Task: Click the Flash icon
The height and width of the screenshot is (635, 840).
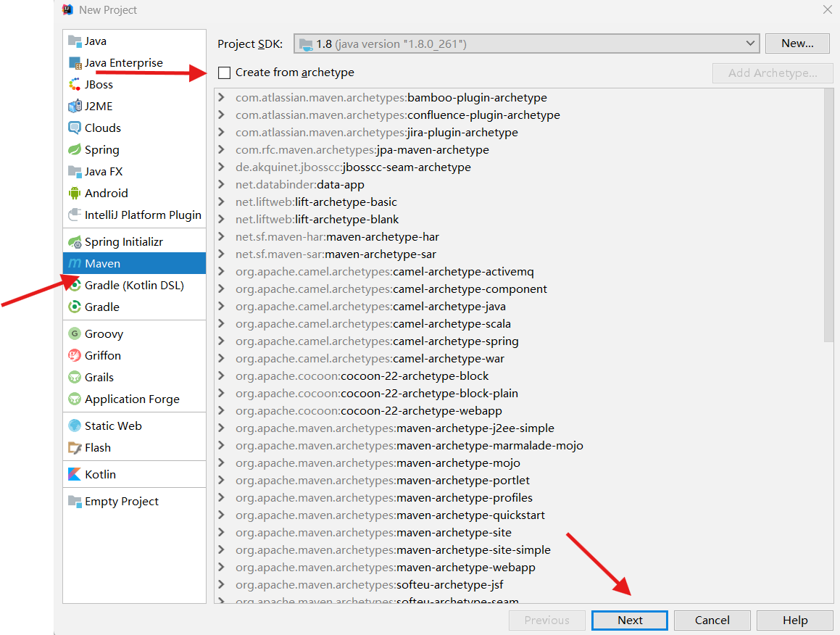Action: pos(75,448)
